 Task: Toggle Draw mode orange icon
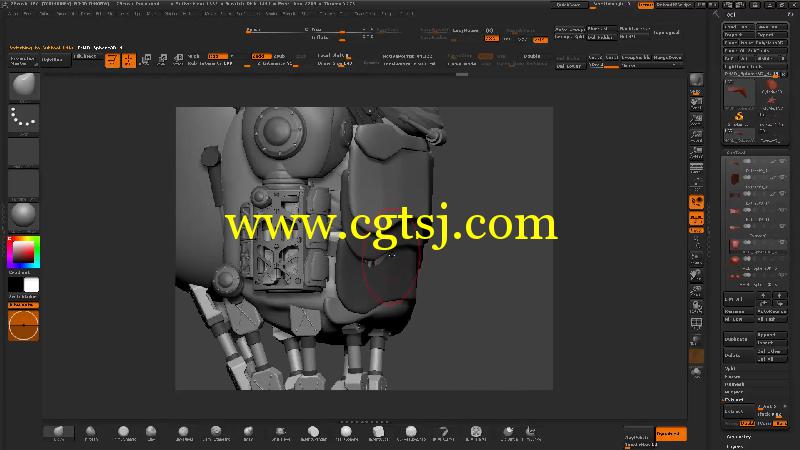point(129,60)
